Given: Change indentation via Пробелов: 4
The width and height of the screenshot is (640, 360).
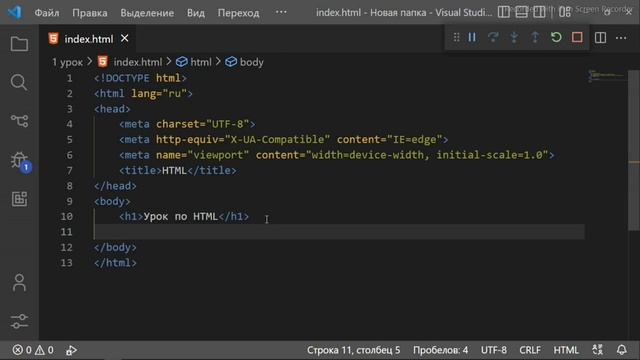Looking at the screenshot, I should coord(440,350).
